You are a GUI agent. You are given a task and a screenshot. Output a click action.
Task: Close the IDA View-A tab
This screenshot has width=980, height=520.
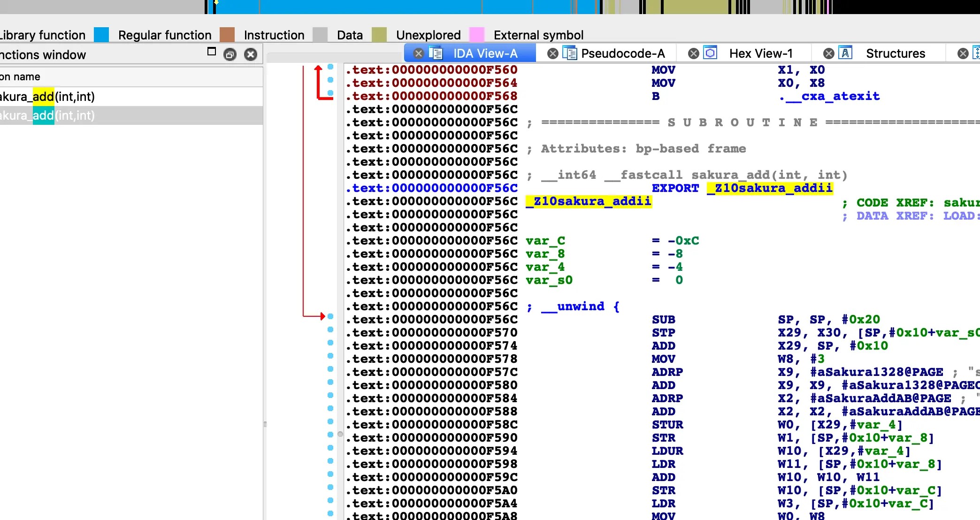pos(418,54)
